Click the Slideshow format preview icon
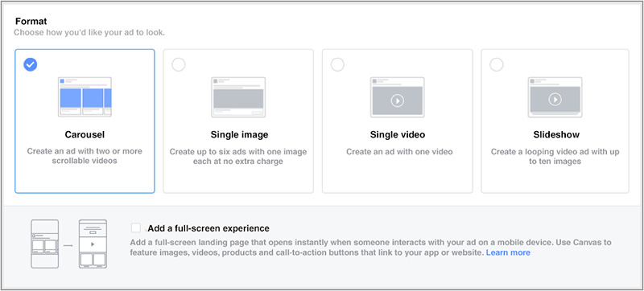This screenshot has width=644, height=291. click(x=555, y=97)
